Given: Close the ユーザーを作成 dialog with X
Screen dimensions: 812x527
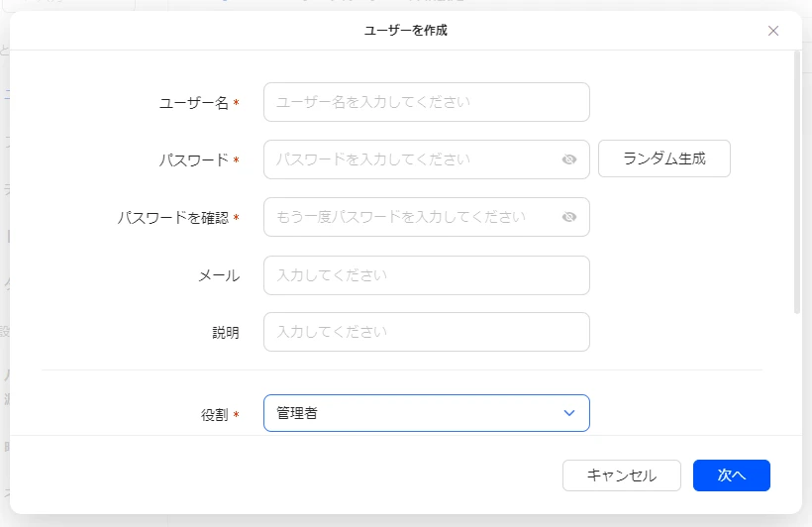Looking at the screenshot, I should click(x=773, y=31).
